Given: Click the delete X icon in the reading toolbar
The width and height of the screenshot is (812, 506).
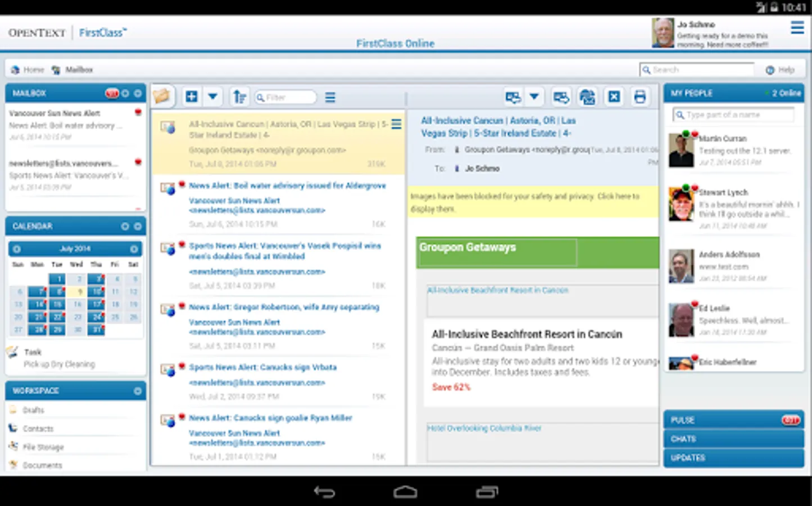Looking at the screenshot, I should pyautogui.click(x=614, y=97).
